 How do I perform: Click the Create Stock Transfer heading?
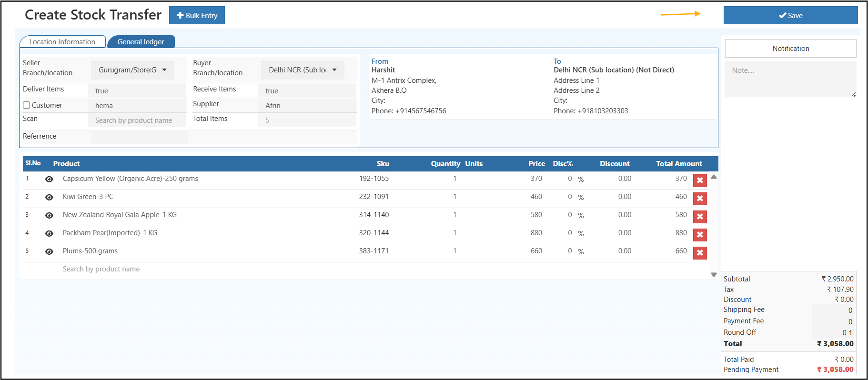click(93, 15)
